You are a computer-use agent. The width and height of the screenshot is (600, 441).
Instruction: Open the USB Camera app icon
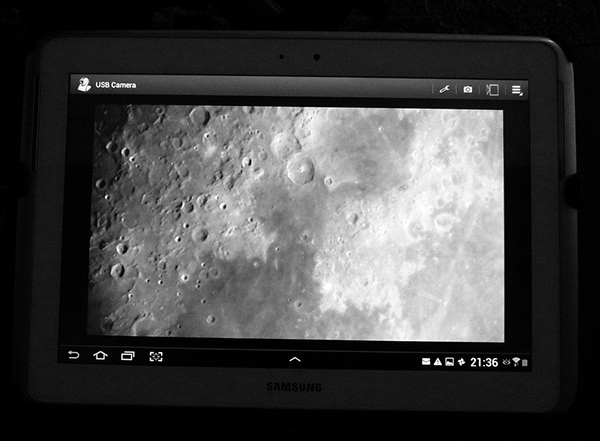pos(84,85)
